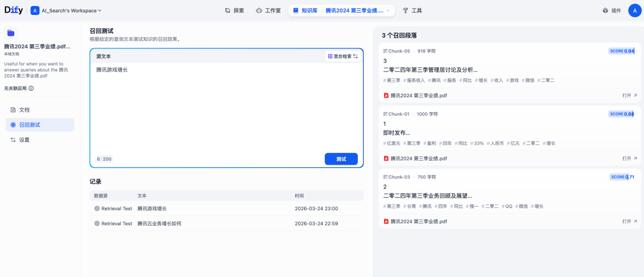Open the 工作室 tab
This screenshot has height=277, width=644.
(x=268, y=11)
